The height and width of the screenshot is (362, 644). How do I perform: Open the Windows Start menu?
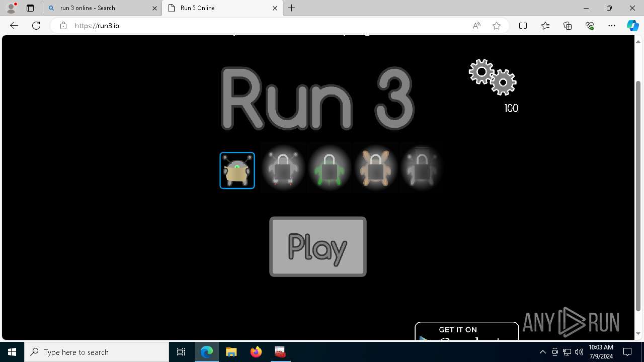tap(12, 352)
